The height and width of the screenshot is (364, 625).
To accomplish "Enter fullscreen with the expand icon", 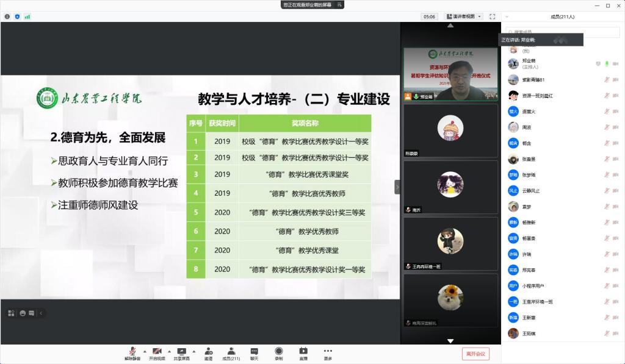I will (x=492, y=16).
